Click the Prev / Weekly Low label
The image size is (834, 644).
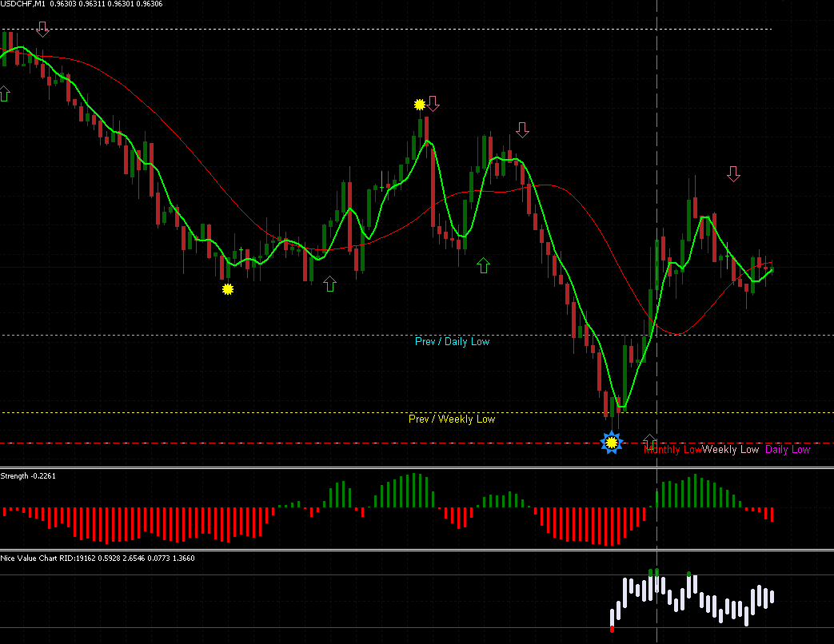(452, 419)
